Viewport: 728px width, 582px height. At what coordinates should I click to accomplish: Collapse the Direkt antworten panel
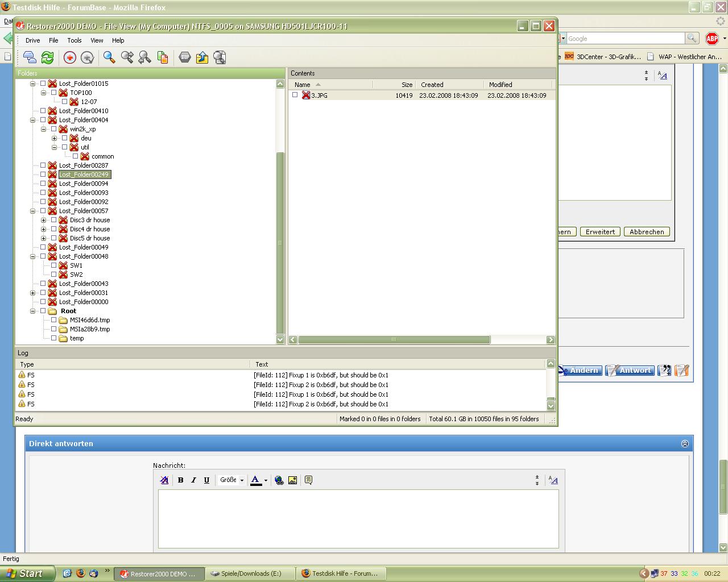coord(685,444)
